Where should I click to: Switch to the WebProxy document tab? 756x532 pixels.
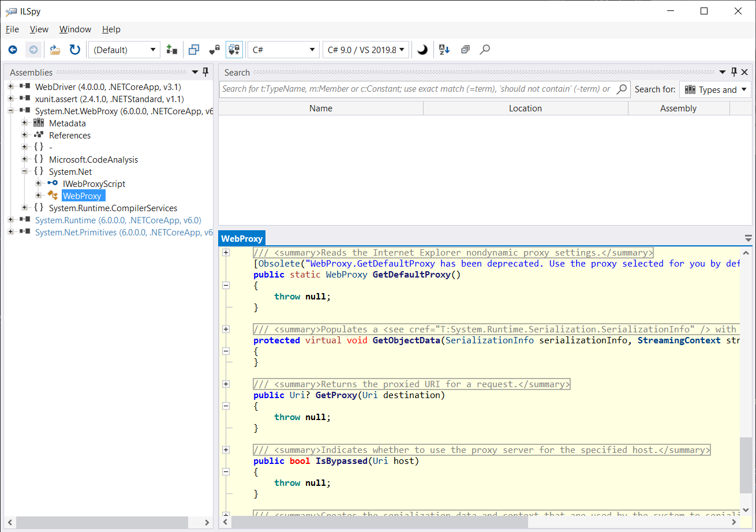(241, 238)
